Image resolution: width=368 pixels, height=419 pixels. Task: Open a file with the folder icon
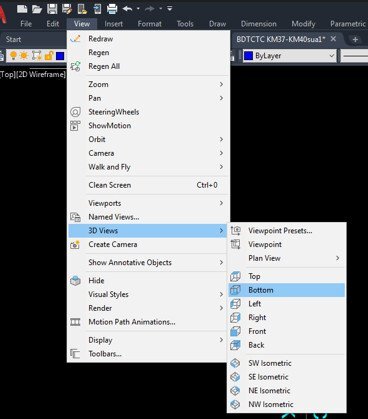37,9
